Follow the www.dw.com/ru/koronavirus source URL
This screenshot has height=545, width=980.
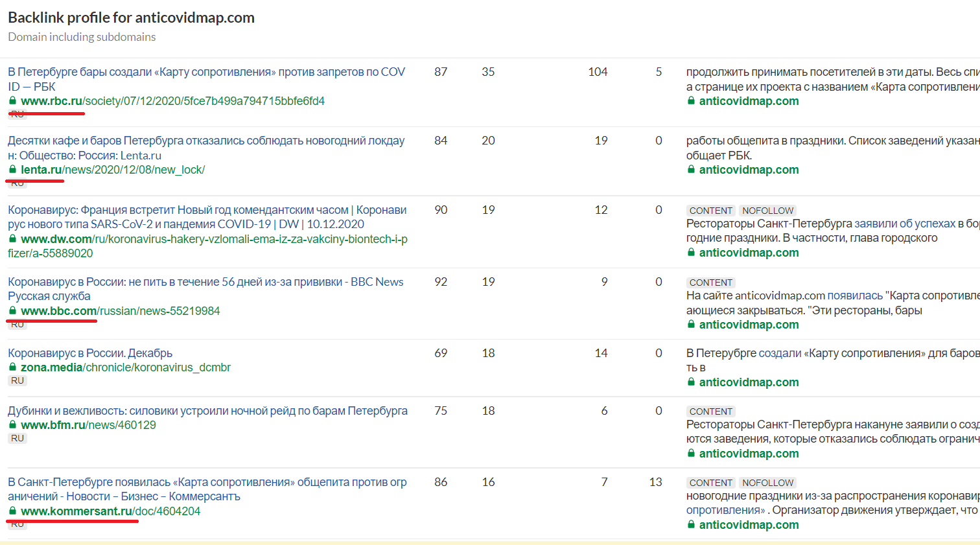tap(207, 246)
